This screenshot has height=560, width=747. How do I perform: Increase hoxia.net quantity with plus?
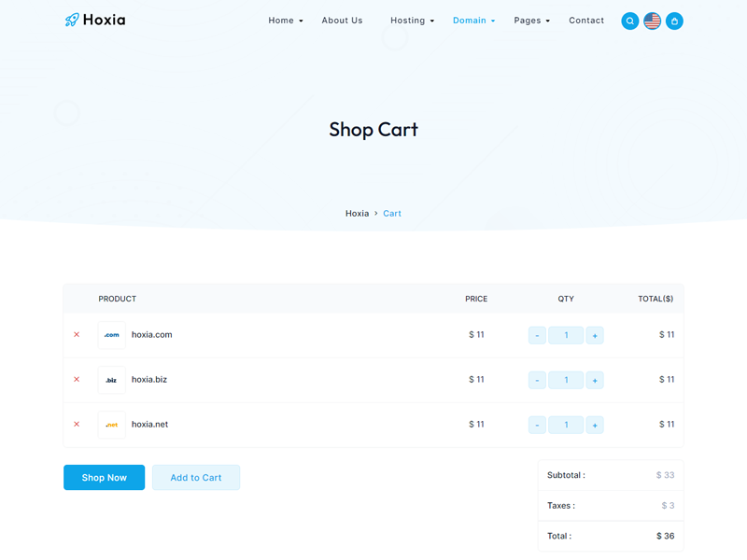(595, 425)
